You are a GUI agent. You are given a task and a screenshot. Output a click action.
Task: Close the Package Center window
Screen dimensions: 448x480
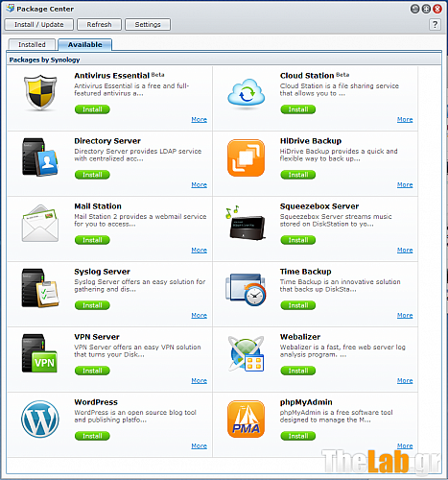click(x=437, y=9)
